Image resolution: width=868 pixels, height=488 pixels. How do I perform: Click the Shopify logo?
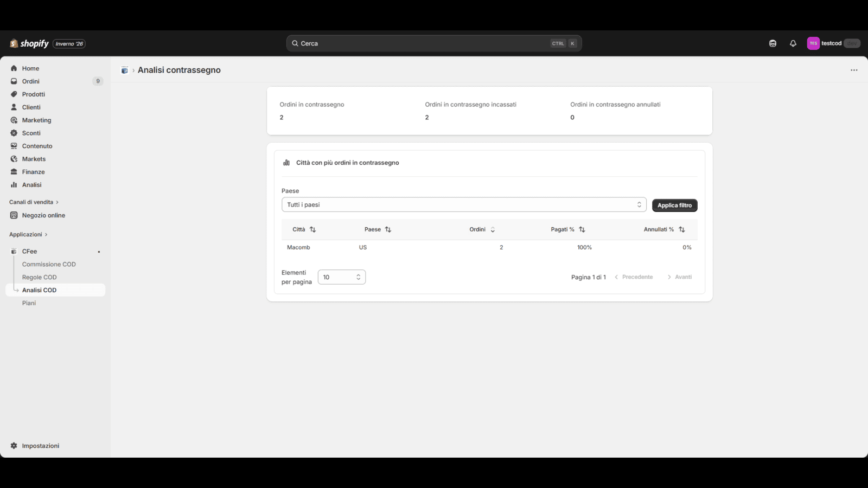29,43
